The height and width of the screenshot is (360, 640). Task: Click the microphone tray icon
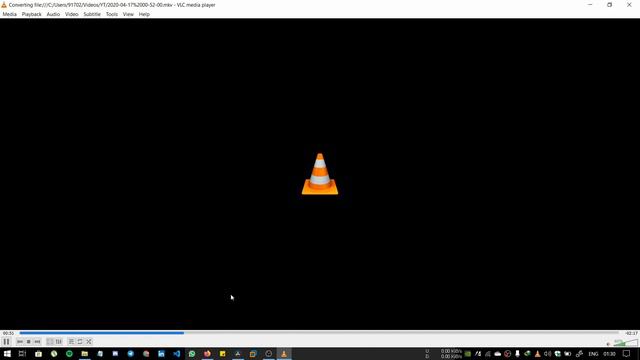click(517, 354)
